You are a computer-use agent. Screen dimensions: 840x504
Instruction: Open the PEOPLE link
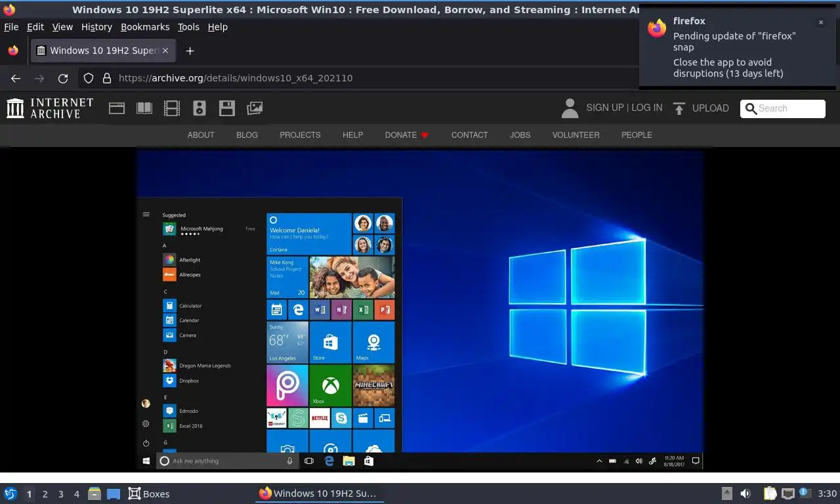click(637, 135)
